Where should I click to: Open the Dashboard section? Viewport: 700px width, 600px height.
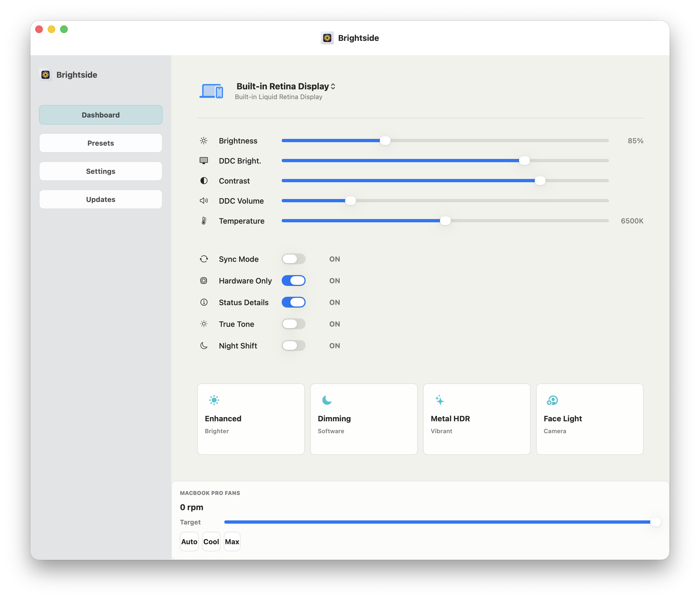(101, 115)
